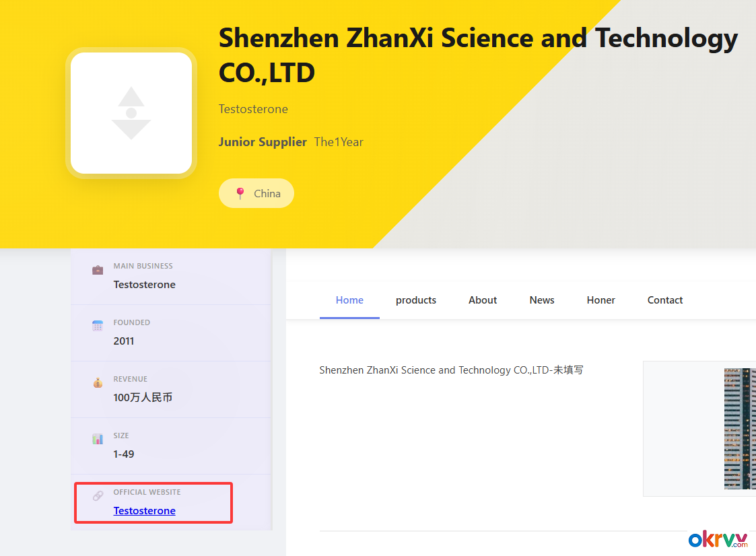Click the red location pin icon
This screenshot has width=756, height=556.
tap(240, 194)
